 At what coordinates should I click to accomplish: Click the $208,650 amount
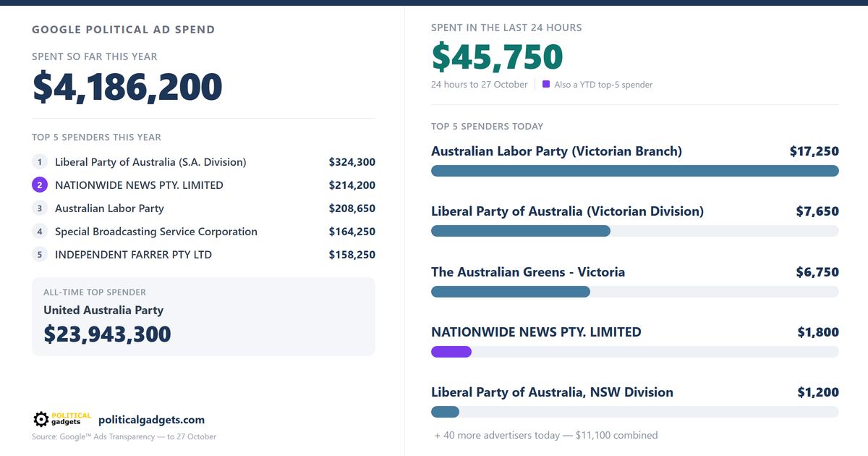352,208
